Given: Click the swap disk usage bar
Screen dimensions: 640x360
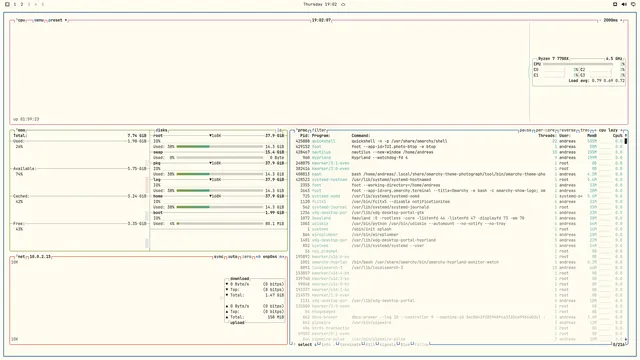Looking at the screenshot, I should pos(220,158).
